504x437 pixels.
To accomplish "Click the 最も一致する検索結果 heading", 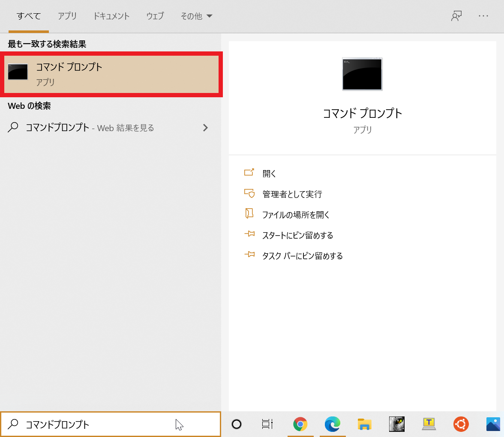I will [47, 44].
